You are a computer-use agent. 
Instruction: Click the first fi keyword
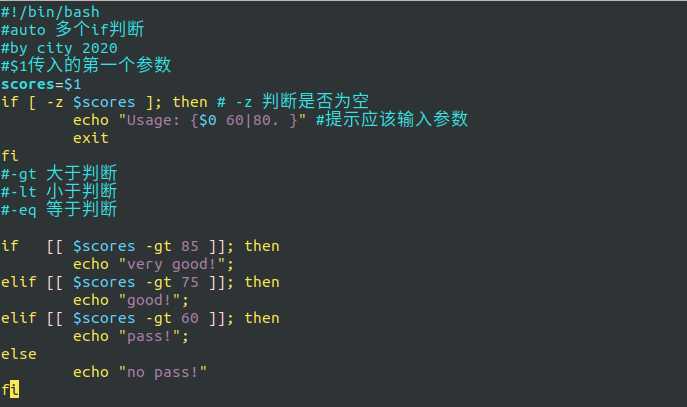pyautogui.click(x=10, y=156)
